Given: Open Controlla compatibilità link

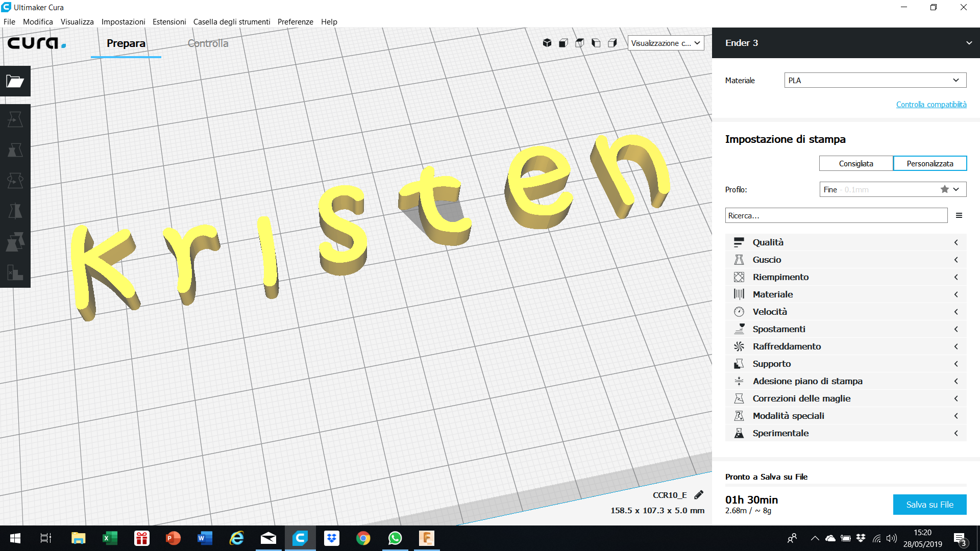Looking at the screenshot, I should [931, 104].
